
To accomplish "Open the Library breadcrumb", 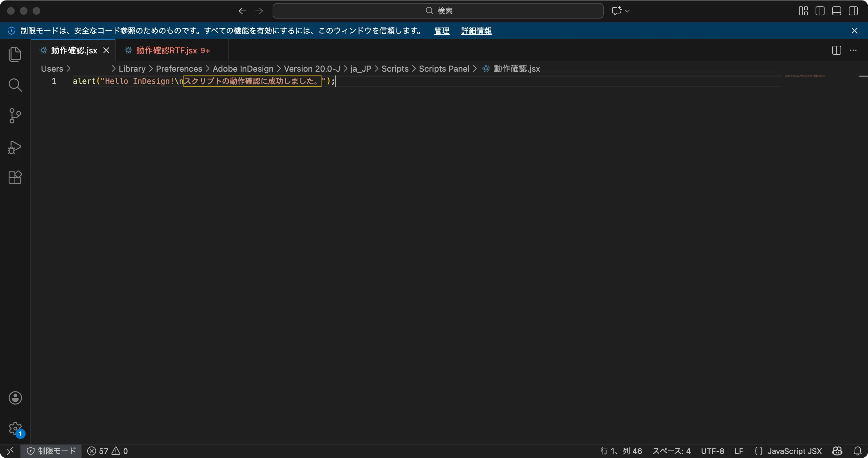I will pyautogui.click(x=132, y=69).
